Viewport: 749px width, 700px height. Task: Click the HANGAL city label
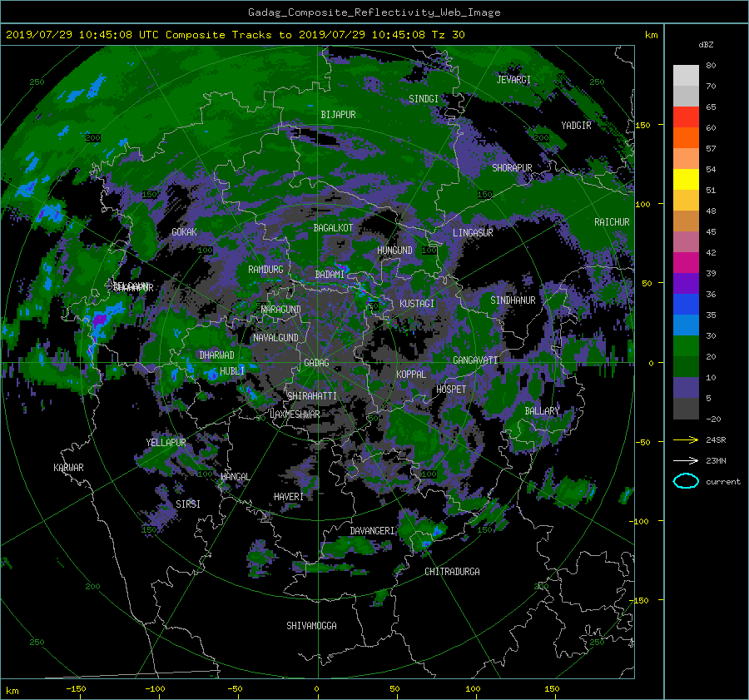point(235,477)
